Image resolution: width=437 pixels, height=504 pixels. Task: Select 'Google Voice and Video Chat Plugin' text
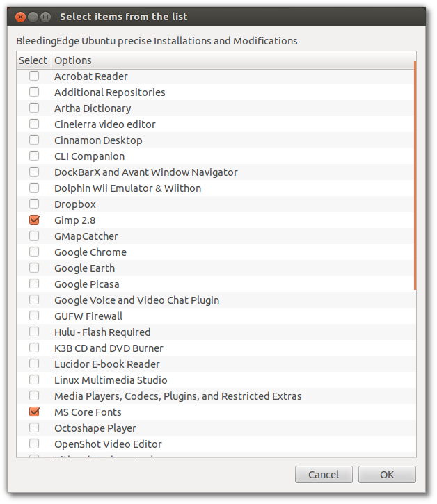(x=136, y=300)
